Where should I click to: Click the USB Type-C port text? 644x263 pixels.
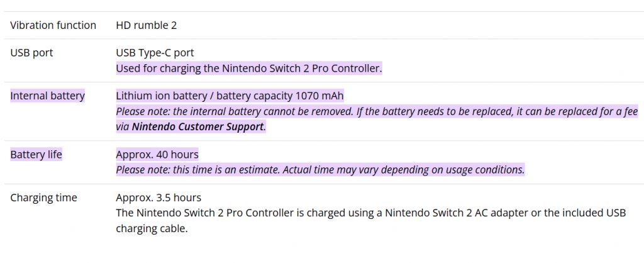159,53
